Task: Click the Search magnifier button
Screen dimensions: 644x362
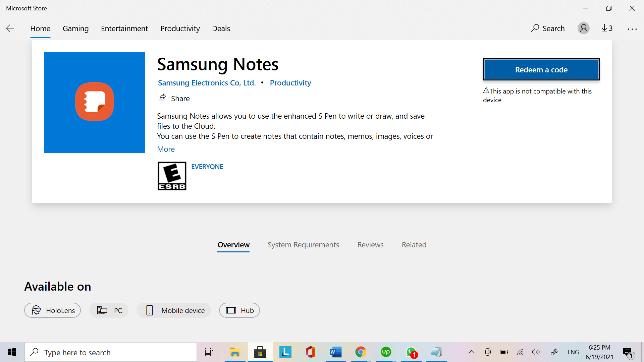Action: pyautogui.click(x=547, y=28)
